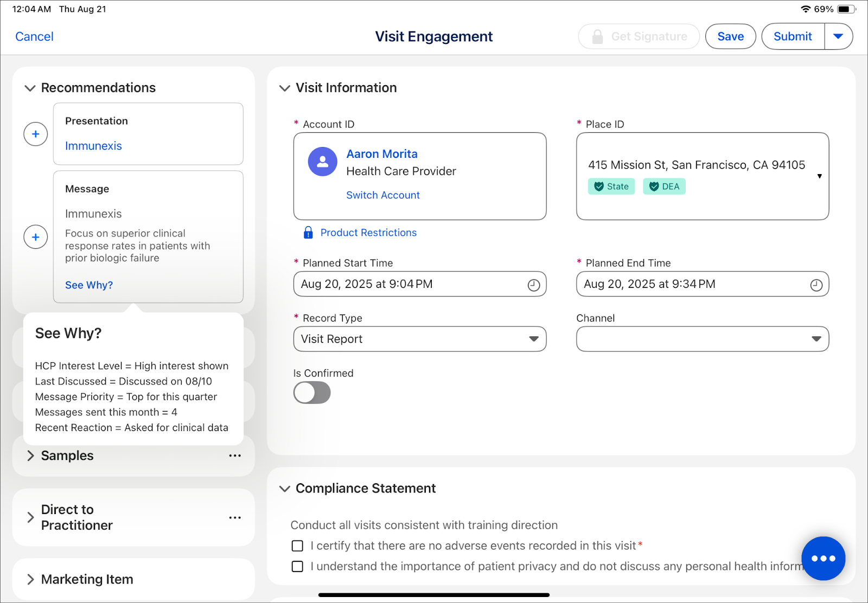Viewport: 868px width, 603px height.
Task: Open the Planned Start Time clock picker
Action: [534, 285]
